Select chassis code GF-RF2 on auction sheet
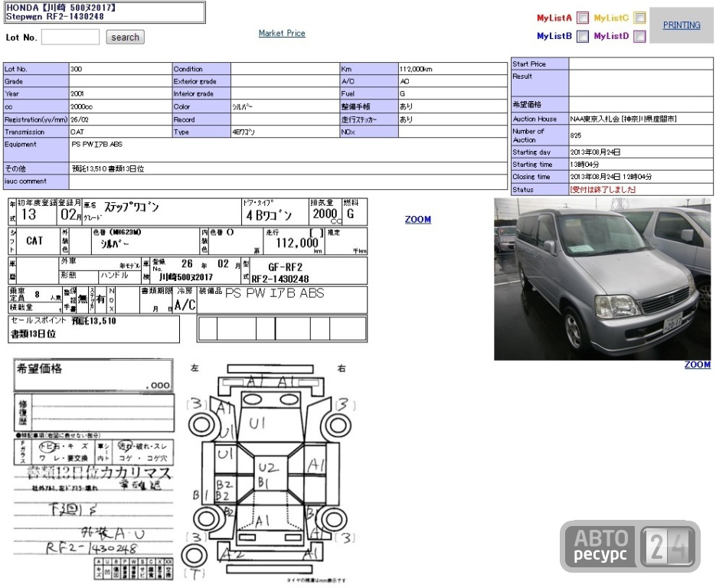The height and width of the screenshot is (588, 716). (x=285, y=267)
